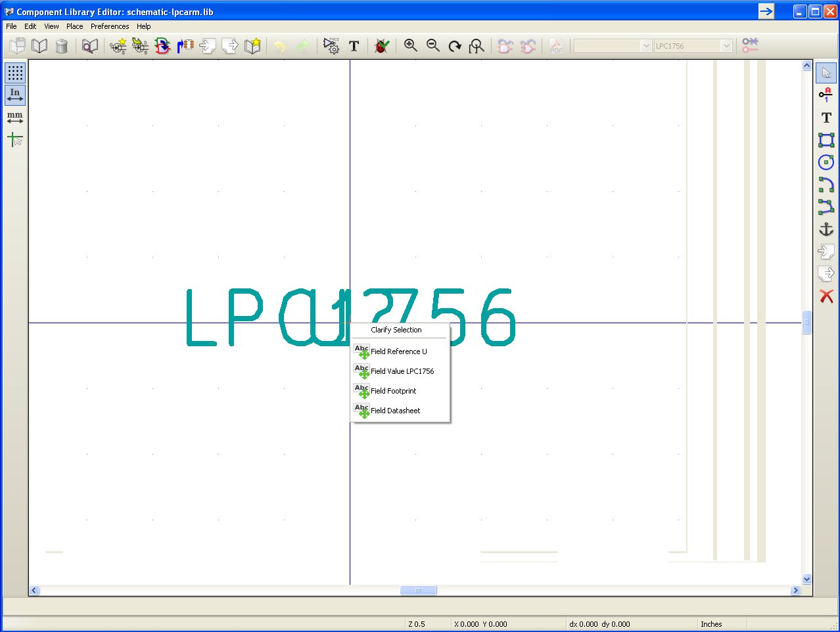Viewport: 840px width, 632px height.
Task: Open the Place menu
Action: 74,26
